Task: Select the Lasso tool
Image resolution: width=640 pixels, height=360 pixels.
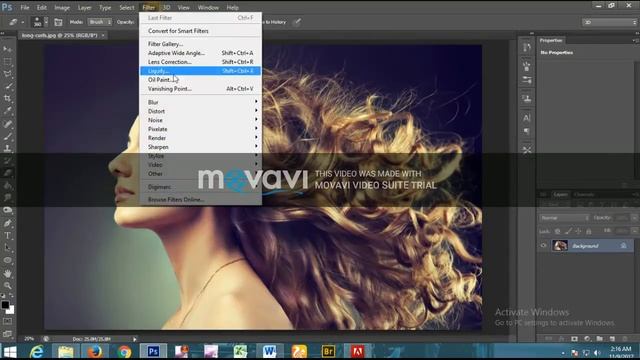Action: coord(8,74)
